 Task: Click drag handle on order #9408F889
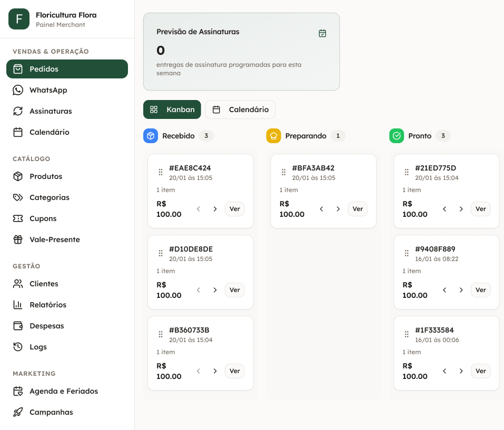click(407, 253)
